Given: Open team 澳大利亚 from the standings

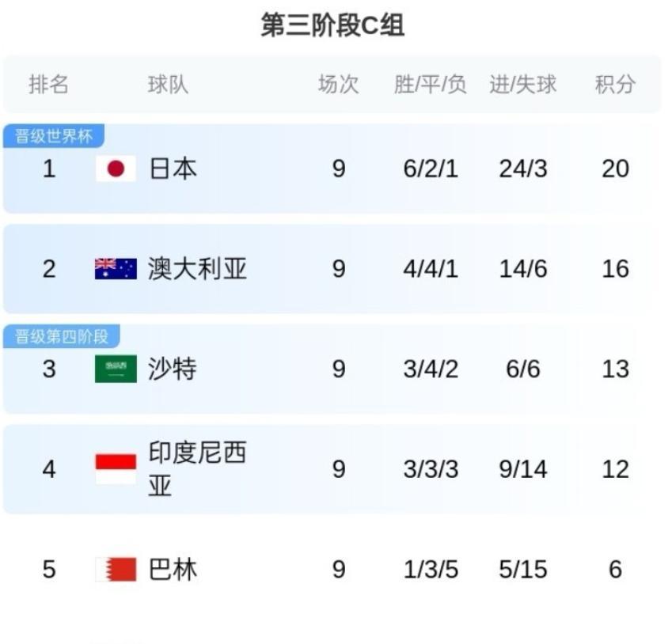Looking at the screenshot, I should coord(197,269).
